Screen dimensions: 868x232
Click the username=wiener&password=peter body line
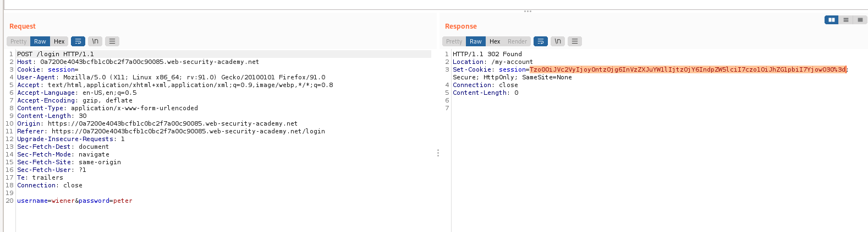75,201
